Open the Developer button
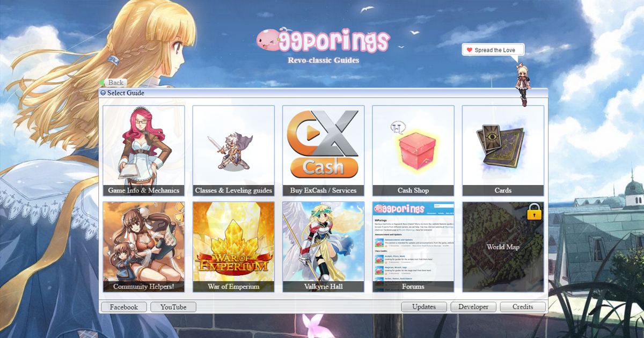644x338 pixels. [x=473, y=307]
